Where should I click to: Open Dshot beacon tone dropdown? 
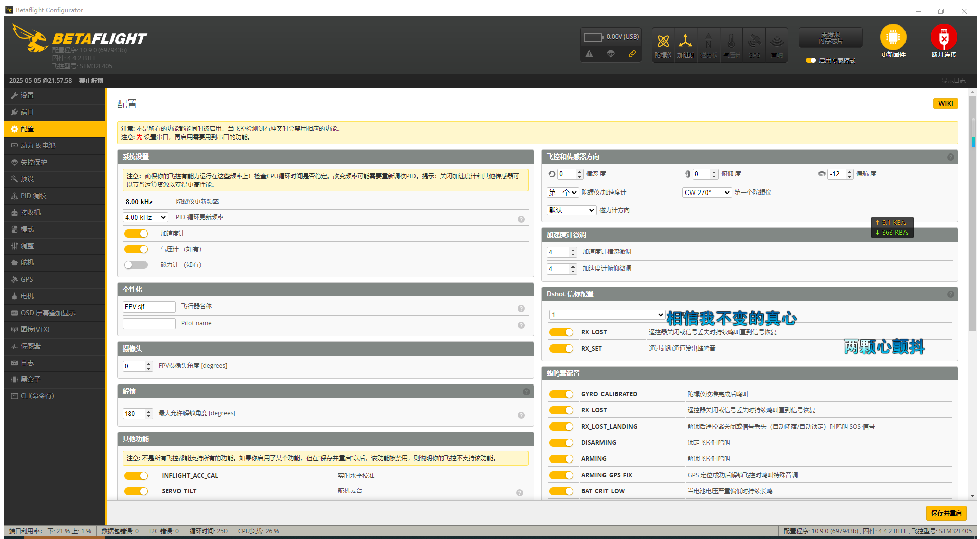click(607, 315)
